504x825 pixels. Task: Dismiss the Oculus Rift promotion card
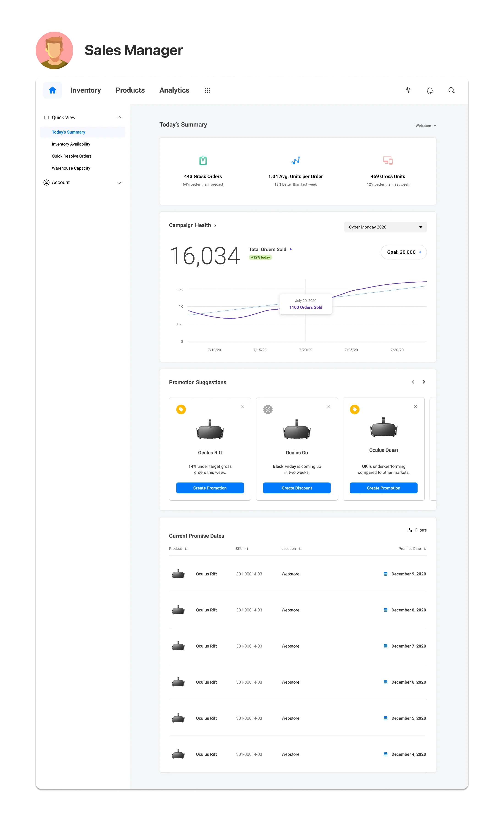pos(242,407)
